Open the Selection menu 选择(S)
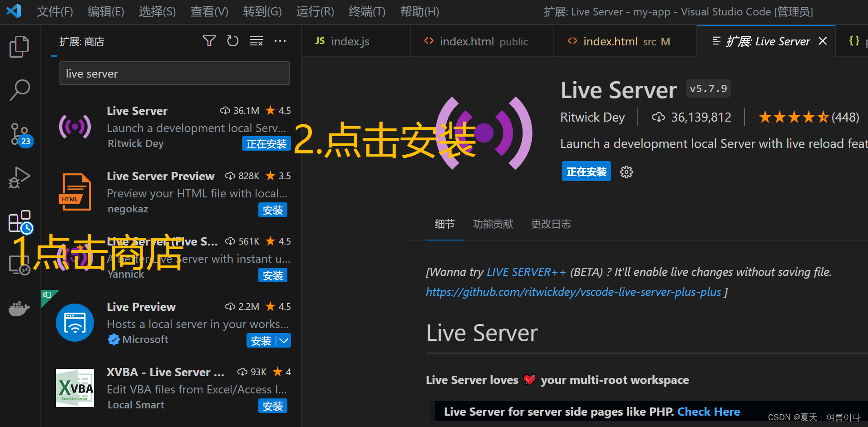The height and width of the screenshot is (427, 868). pyautogui.click(x=157, y=11)
